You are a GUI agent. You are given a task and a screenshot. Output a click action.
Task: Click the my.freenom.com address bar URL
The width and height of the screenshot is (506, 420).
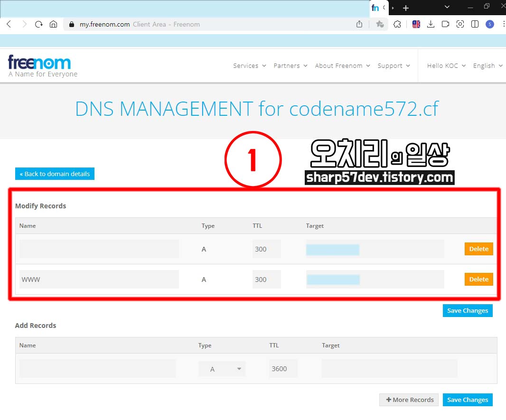104,24
